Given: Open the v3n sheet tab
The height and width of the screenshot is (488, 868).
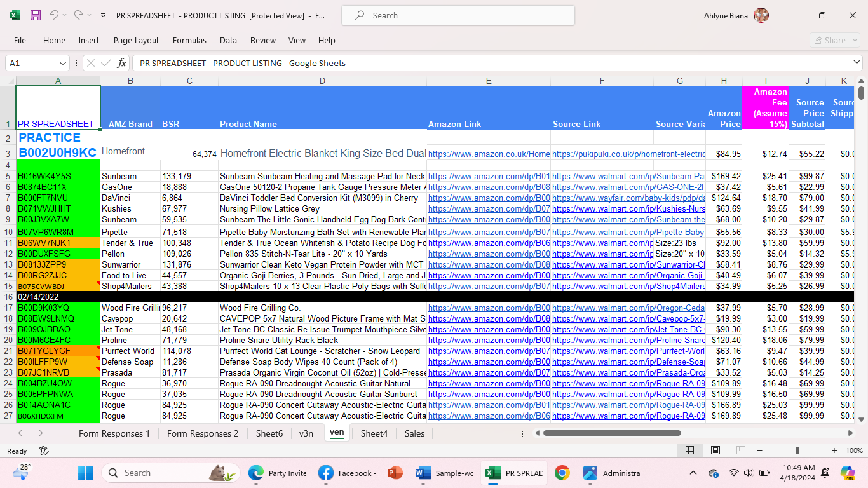Looking at the screenshot, I should 306,433.
